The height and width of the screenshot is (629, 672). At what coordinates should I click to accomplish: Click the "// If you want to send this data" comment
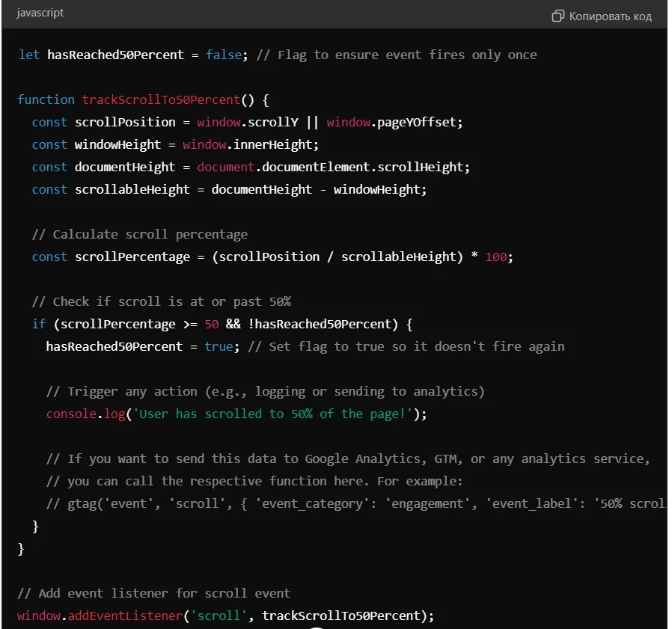tap(348, 459)
